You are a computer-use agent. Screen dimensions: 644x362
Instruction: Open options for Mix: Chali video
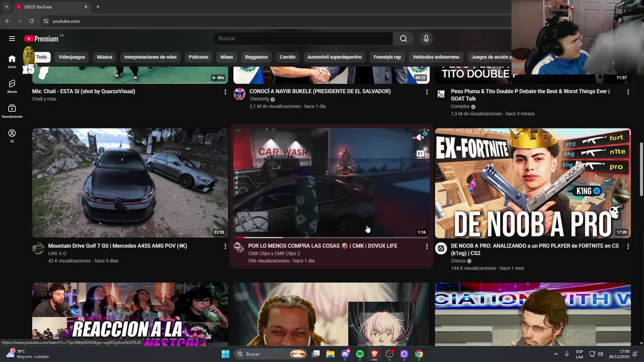pyautogui.click(x=225, y=92)
